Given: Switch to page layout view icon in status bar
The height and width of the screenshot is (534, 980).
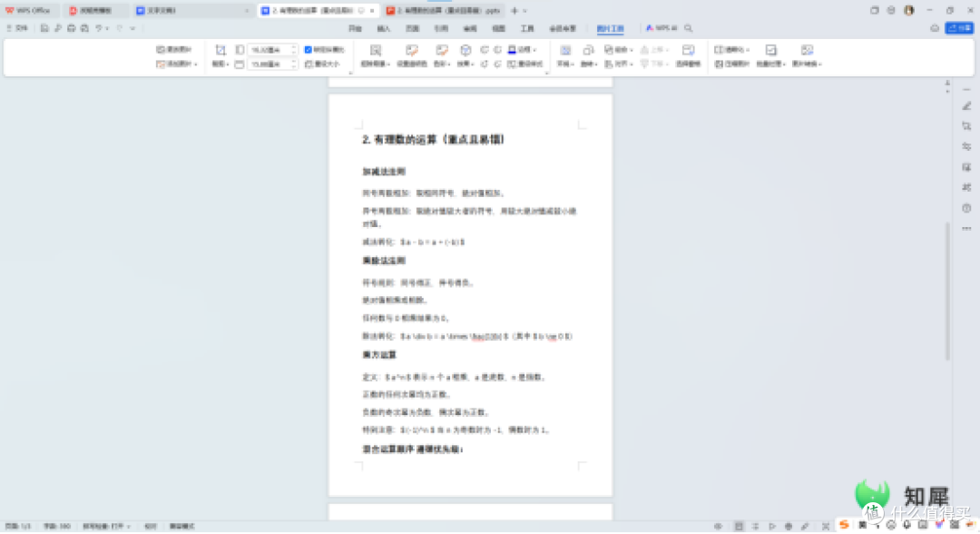Looking at the screenshot, I should point(739,527).
